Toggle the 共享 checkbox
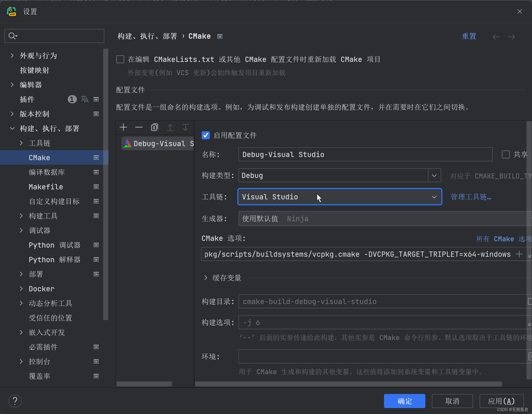The height and width of the screenshot is (414, 532). pyautogui.click(x=506, y=154)
